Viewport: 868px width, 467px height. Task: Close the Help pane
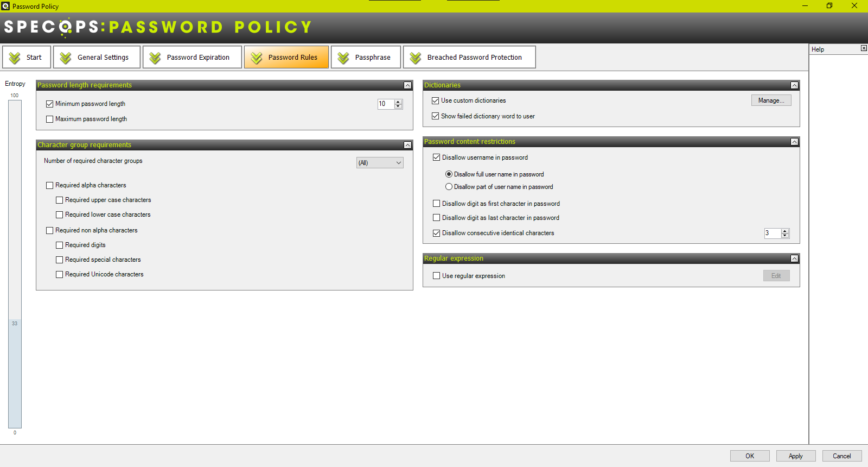(x=864, y=48)
